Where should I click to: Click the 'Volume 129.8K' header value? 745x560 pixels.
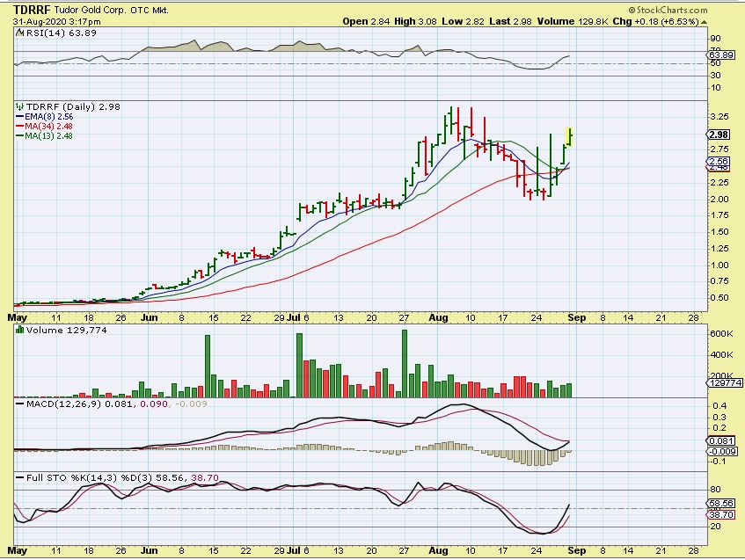click(573, 21)
